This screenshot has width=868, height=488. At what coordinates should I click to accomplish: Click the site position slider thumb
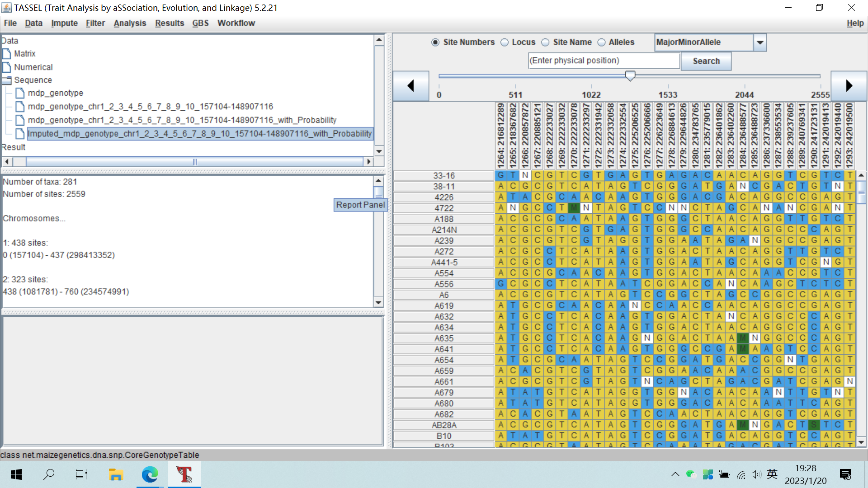tap(630, 76)
